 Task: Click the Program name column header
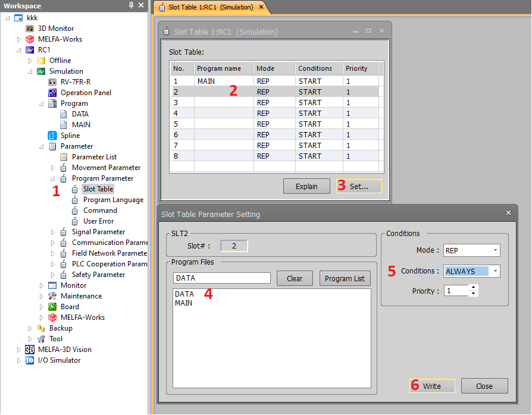tap(224, 68)
